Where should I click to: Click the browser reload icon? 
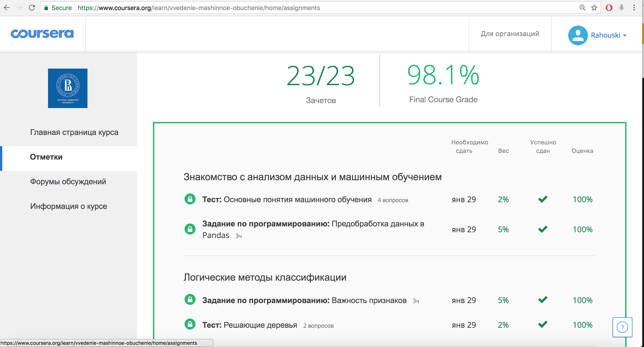coord(32,8)
